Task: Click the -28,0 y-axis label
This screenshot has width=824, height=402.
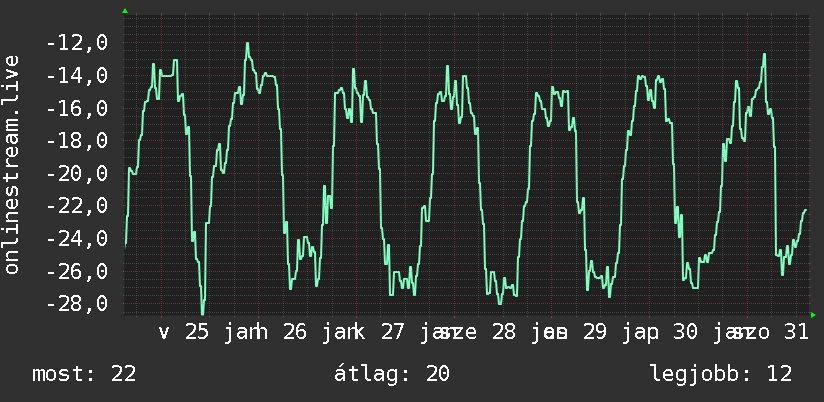Action: 77,304
